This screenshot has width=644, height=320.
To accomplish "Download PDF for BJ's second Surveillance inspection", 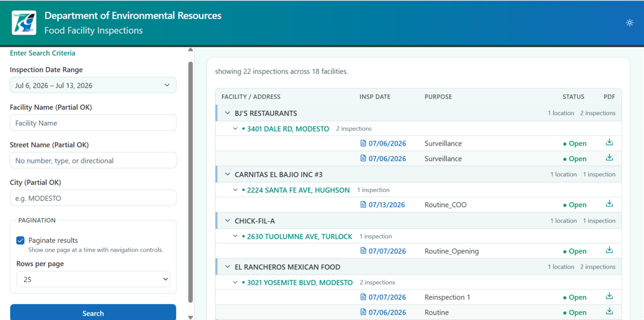I will 609,158.
